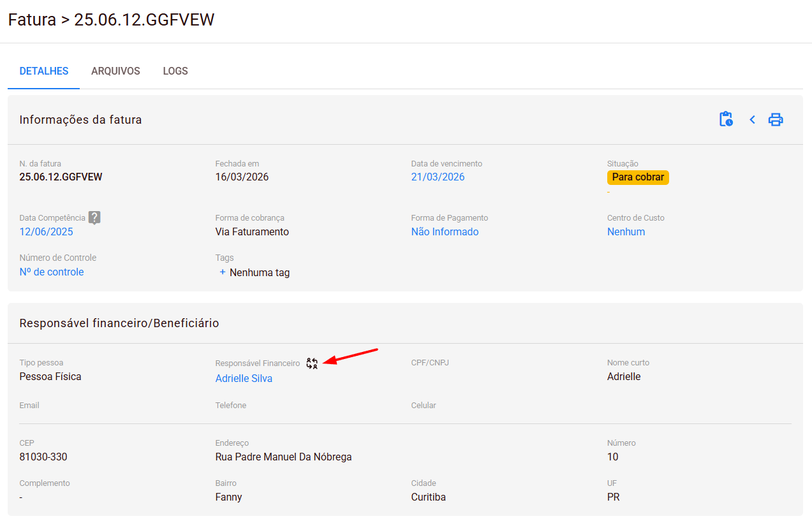812x521 pixels.
Task: Edit due date 21/03/2026
Action: [x=438, y=177]
